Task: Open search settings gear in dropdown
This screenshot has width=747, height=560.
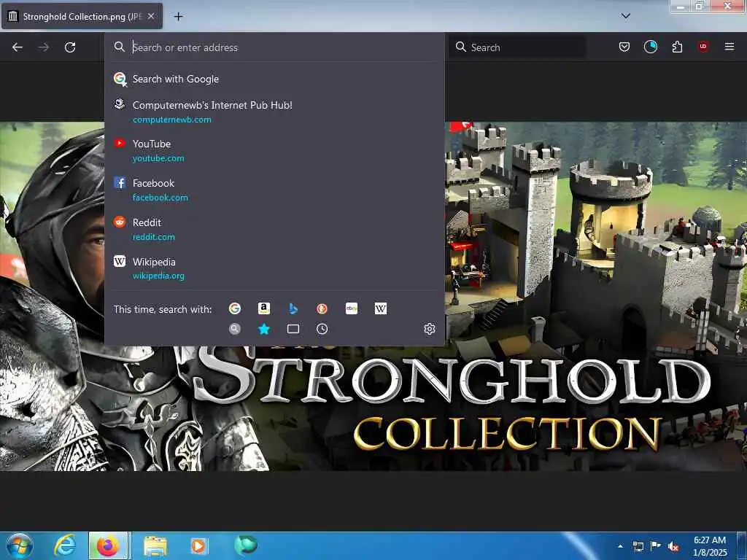Action: tap(429, 329)
